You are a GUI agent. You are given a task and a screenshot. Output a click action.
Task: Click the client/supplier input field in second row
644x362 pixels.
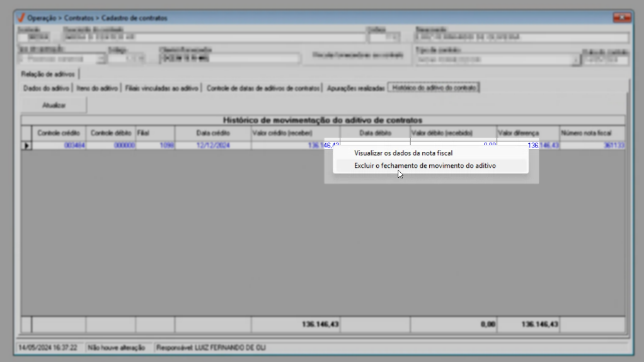click(x=229, y=59)
